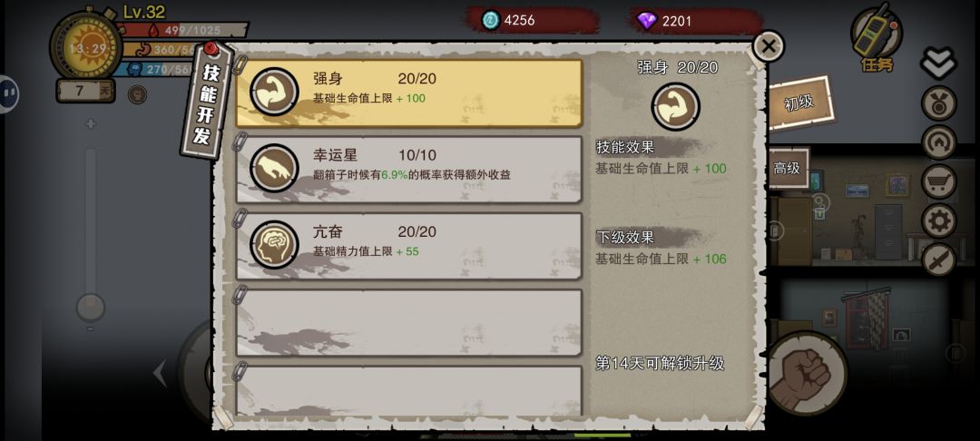980x441 pixels.
Task: Click the home arrow circle icon
Action: [x=938, y=142]
